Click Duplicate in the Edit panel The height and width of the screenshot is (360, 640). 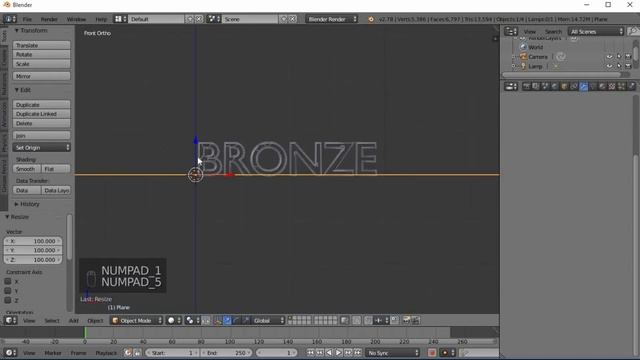coord(41,105)
